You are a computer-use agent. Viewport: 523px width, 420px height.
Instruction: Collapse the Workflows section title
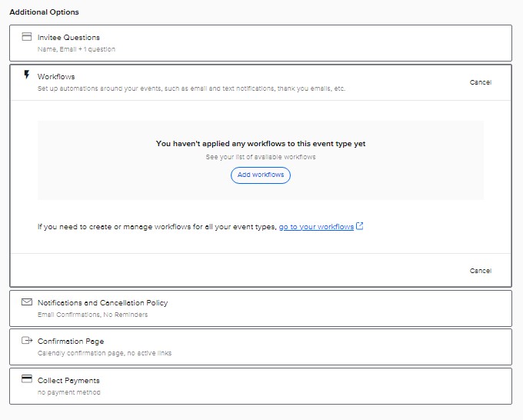coord(56,77)
